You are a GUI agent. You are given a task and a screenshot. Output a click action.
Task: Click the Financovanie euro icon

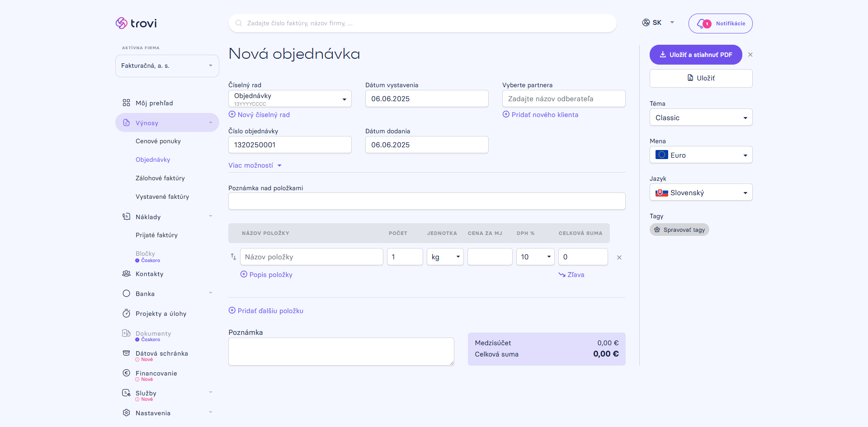[x=126, y=373]
